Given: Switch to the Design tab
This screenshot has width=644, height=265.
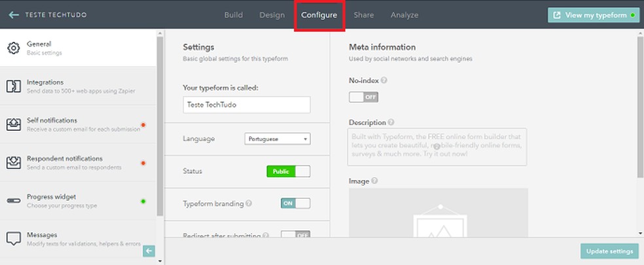Looking at the screenshot, I should (272, 15).
